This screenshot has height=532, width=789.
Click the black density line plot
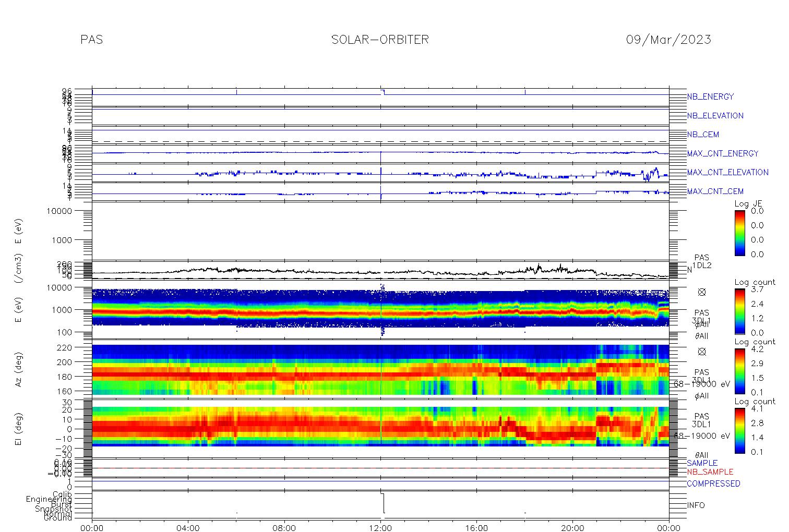380,271
